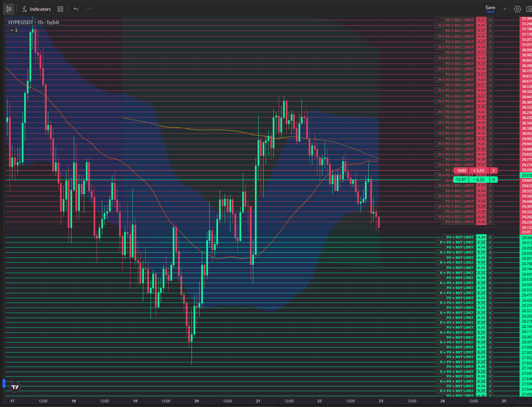Cancel the sell limit order at 29.28
The image size is (532, 407).
490,217
